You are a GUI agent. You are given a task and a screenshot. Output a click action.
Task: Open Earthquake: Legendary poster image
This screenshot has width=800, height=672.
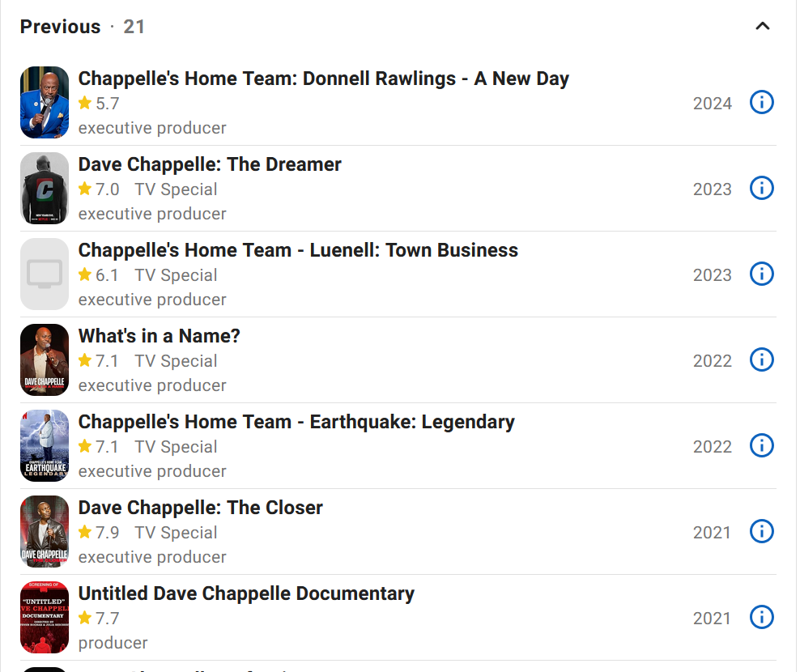point(45,446)
